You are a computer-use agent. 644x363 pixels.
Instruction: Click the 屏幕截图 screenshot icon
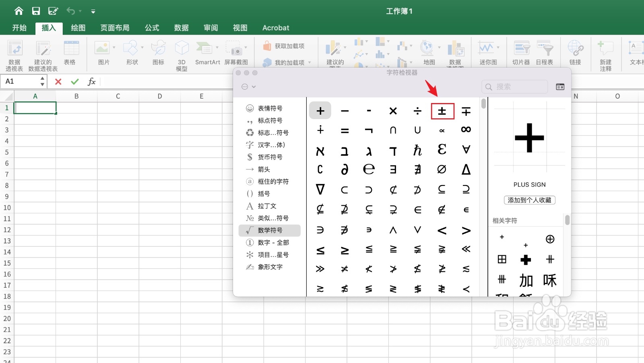(234, 48)
